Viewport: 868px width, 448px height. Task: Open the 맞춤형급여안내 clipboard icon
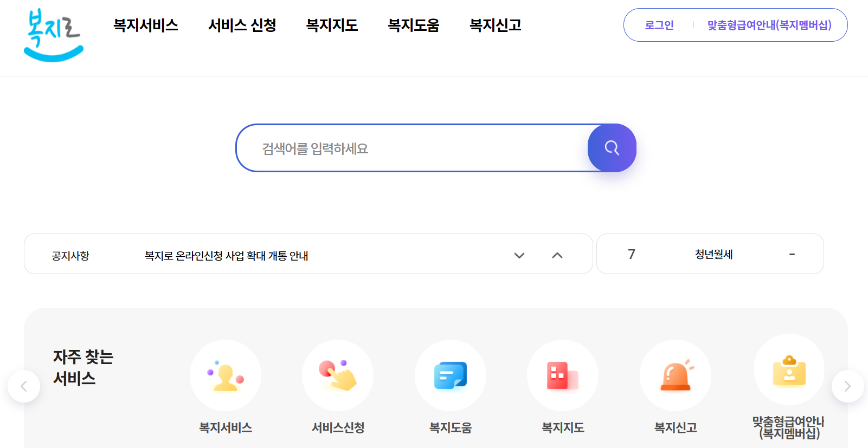click(789, 370)
